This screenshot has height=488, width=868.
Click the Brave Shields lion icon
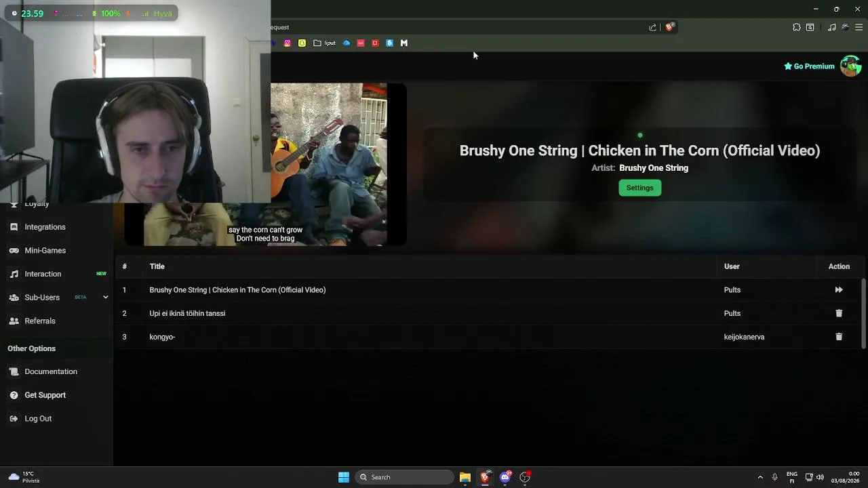[x=669, y=27]
